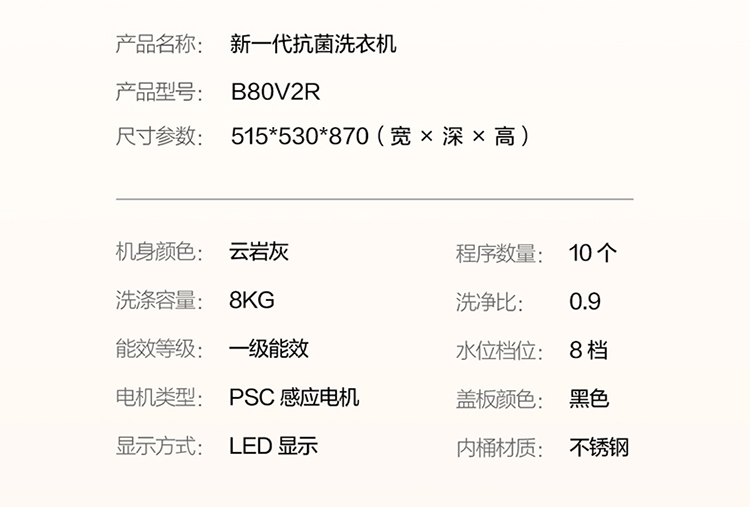Click the 电机类型 label
The image size is (750, 507).
(159, 397)
